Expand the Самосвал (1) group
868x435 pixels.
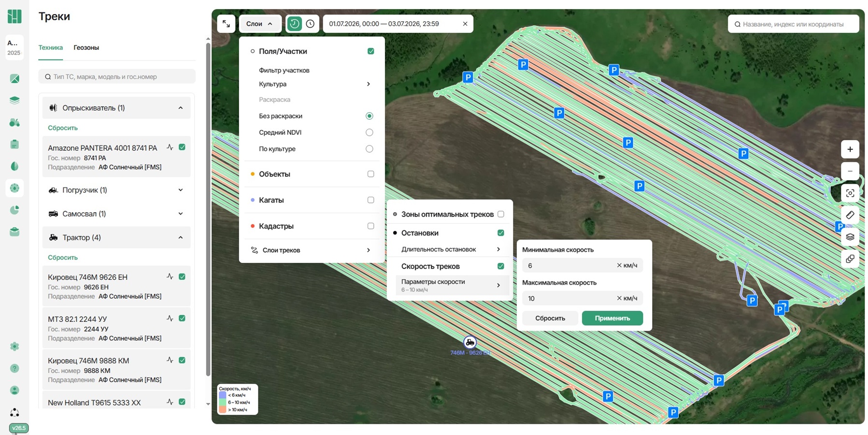point(116,214)
